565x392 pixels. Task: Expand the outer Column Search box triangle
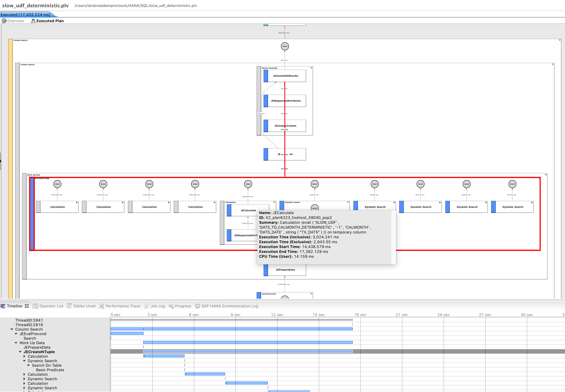click(560, 40)
